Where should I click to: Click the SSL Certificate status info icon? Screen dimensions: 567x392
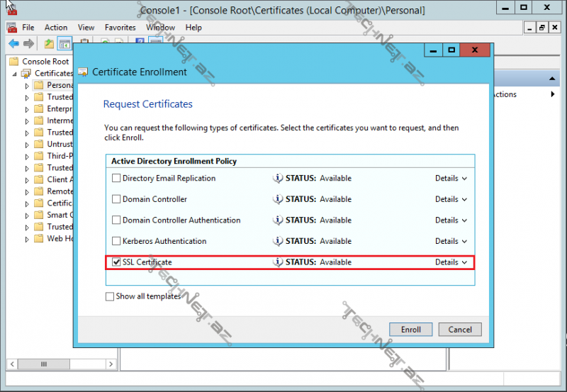click(x=278, y=262)
